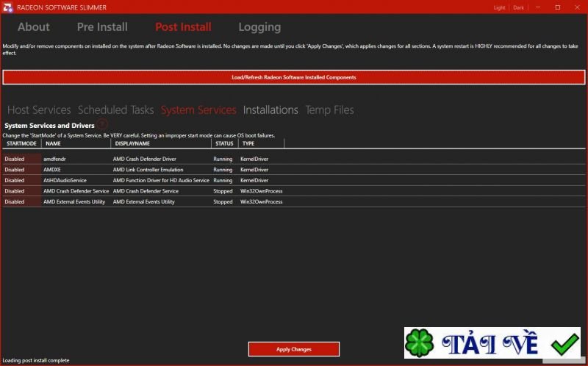588x366 pixels.
Task: Open the About tab
Action: coord(33,27)
